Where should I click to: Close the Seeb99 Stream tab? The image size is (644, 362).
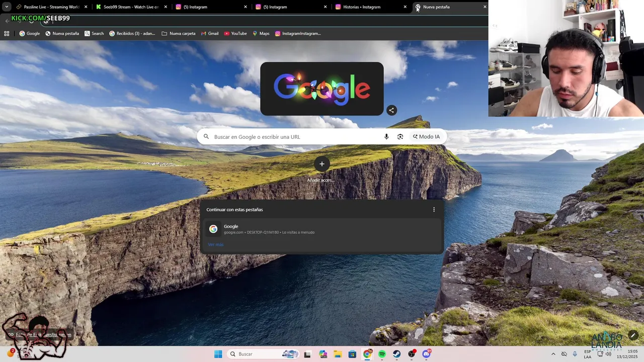[x=166, y=7]
